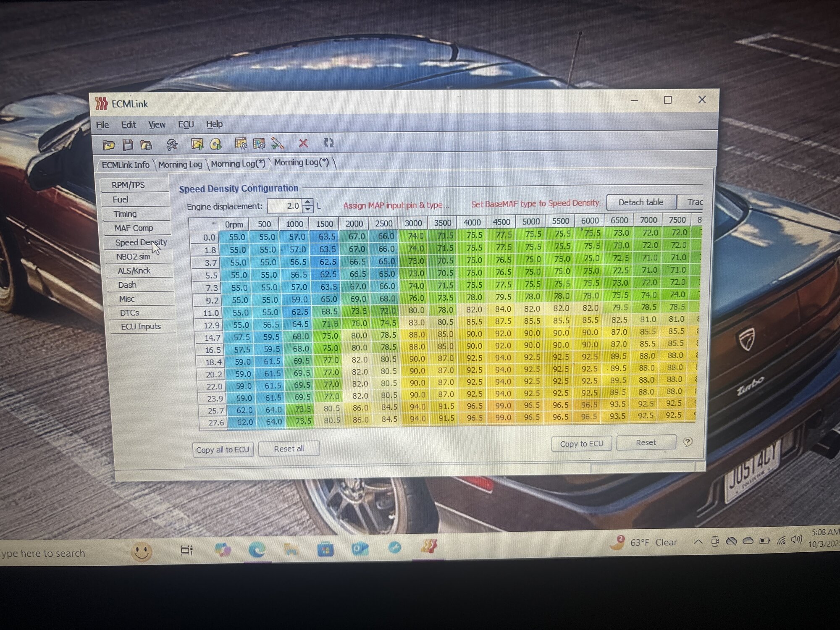Open the Help menu

(x=214, y=124)
